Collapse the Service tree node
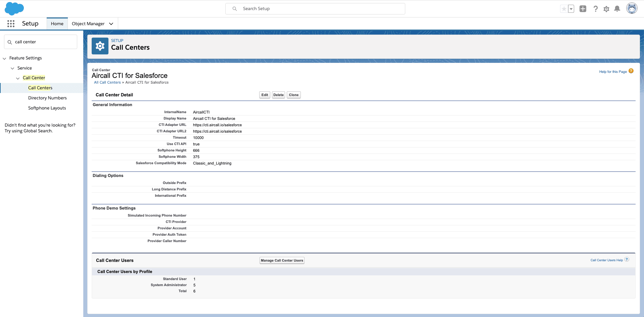Viewport: 644px width, 317px height. (x=13, y=69)
